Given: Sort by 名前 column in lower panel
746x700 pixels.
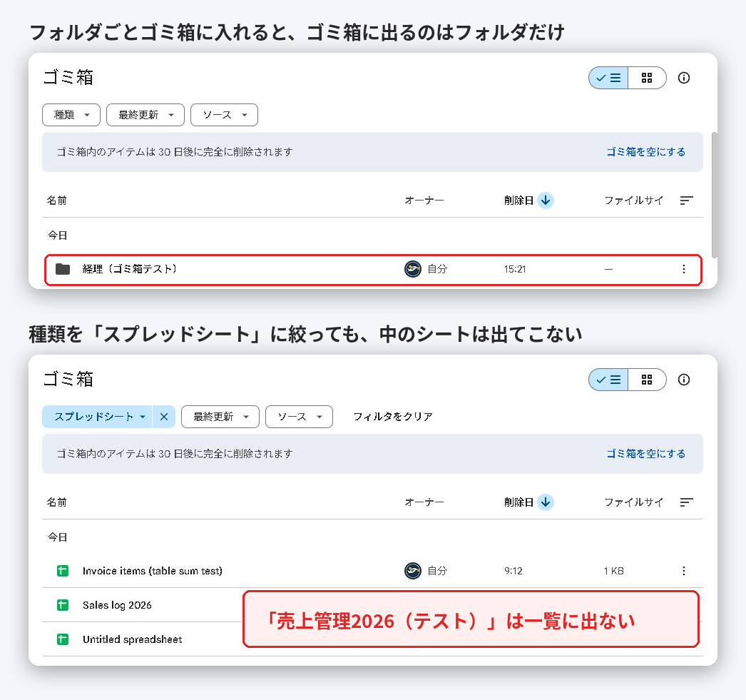Looking at the screenshot, I should pos(56,502).
